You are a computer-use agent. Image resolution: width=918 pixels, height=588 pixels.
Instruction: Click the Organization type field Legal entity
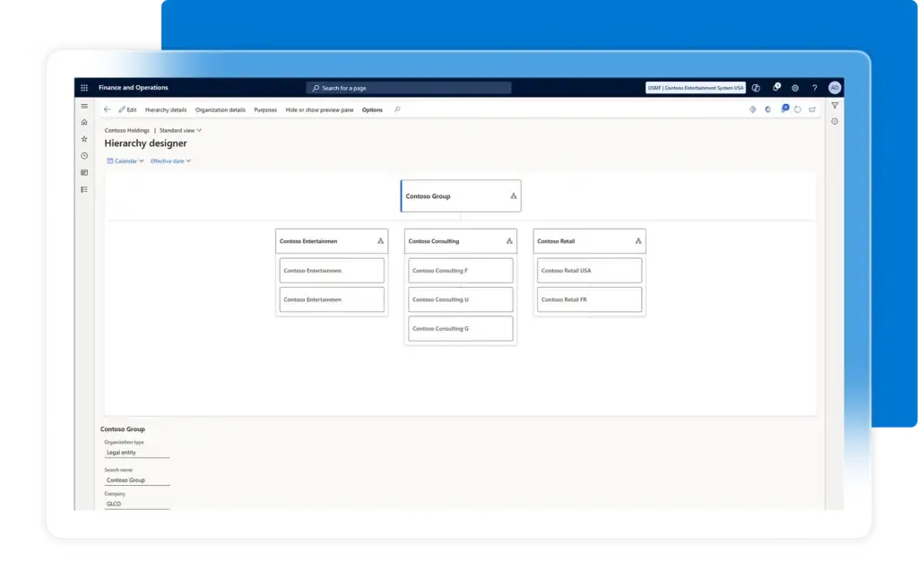click(137, 453)
